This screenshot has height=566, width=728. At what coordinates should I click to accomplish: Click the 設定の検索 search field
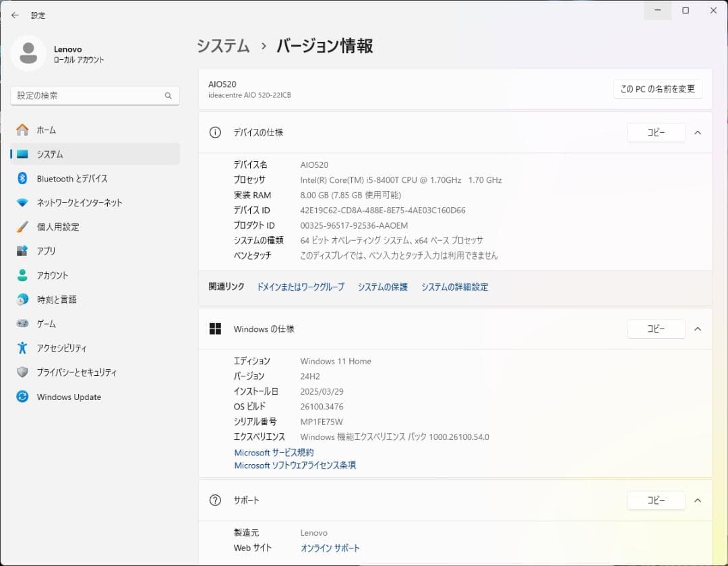pyautogui.click(x=94, y=96)
